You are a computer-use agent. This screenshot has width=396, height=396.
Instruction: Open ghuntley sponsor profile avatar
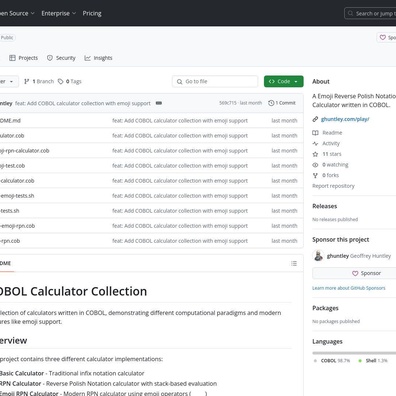coord(318,256)
